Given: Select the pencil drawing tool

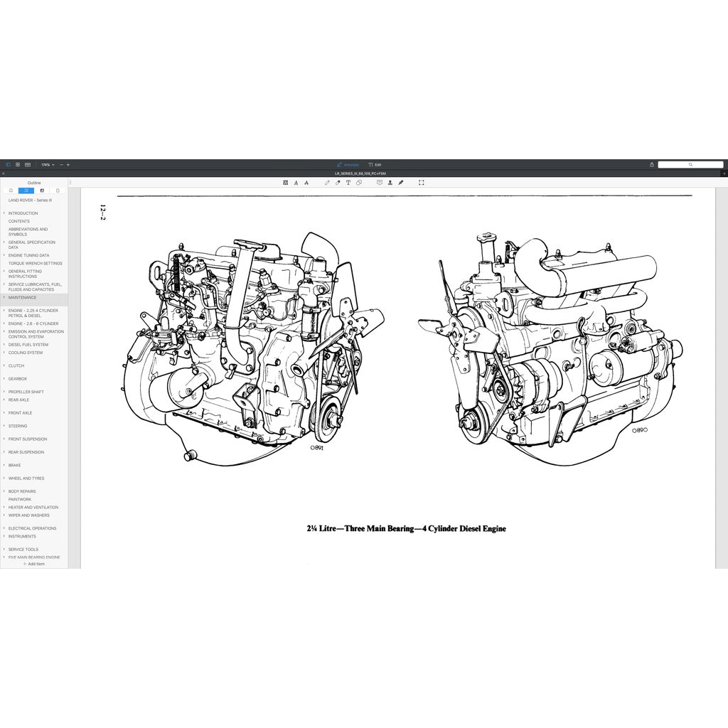Looking at the screenshot, I should point(327,183).
